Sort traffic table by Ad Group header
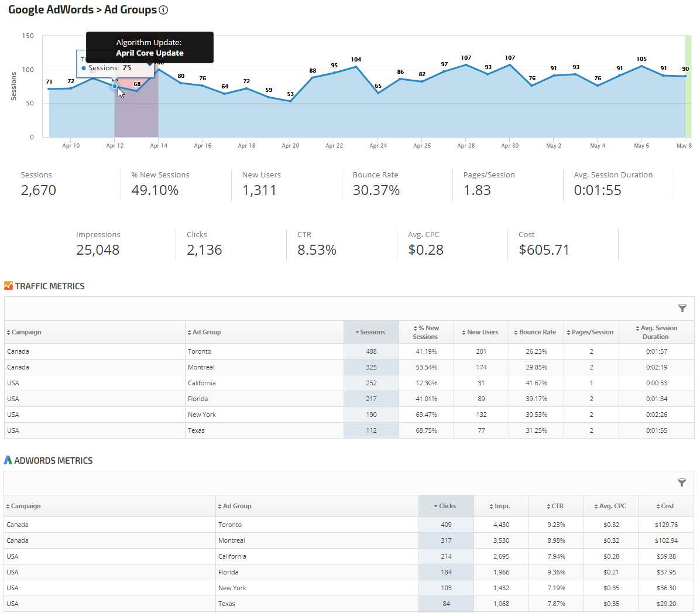 (205, 332)
